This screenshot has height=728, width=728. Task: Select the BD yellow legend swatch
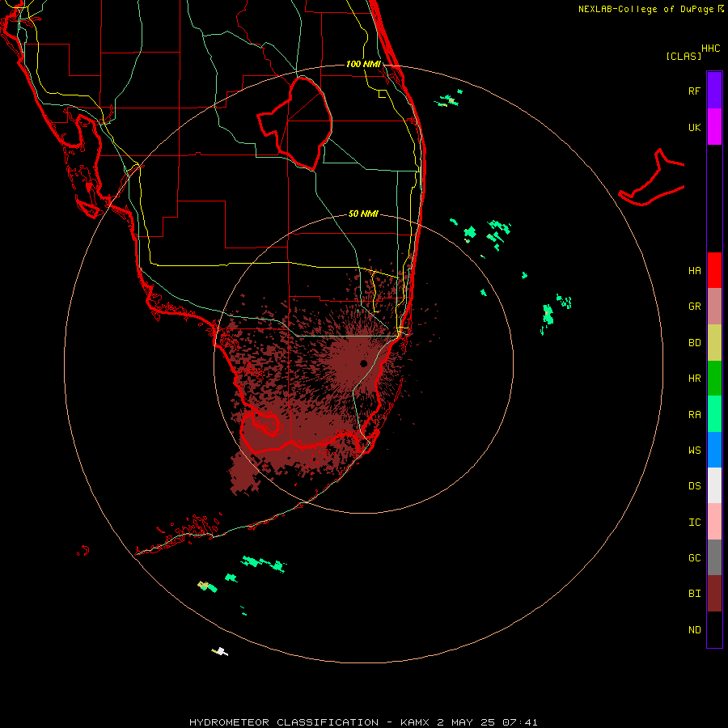[714, 343]
